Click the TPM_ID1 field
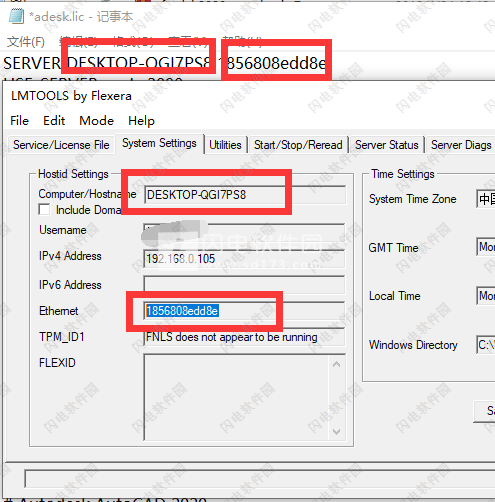 point(244,337)
